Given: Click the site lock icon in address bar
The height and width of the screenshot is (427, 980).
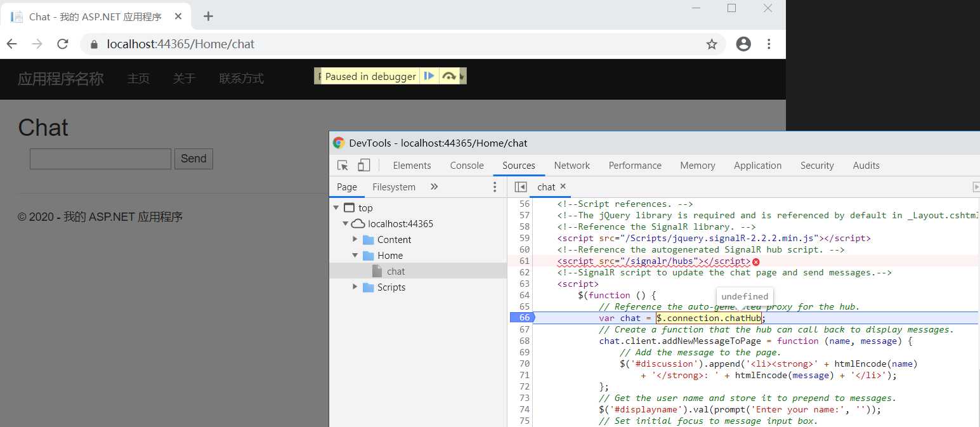Looking at the screenshot, I should pyautogui.click(x=95, y=44).
